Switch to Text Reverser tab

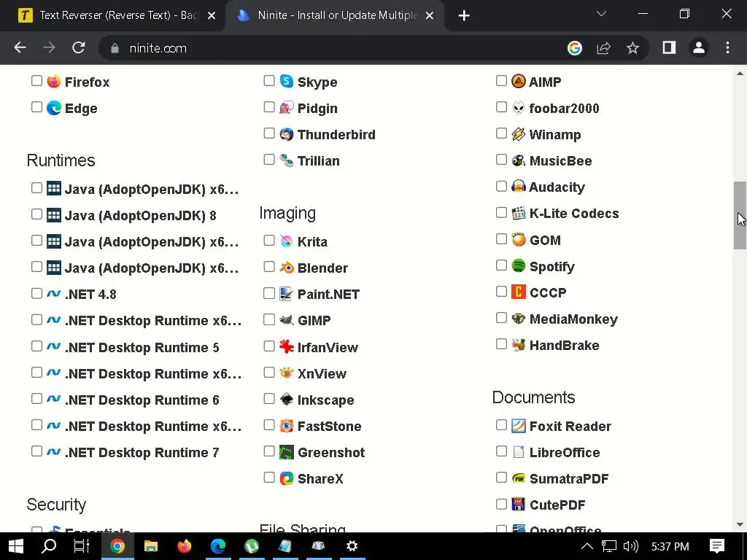[x=112, y=16]
